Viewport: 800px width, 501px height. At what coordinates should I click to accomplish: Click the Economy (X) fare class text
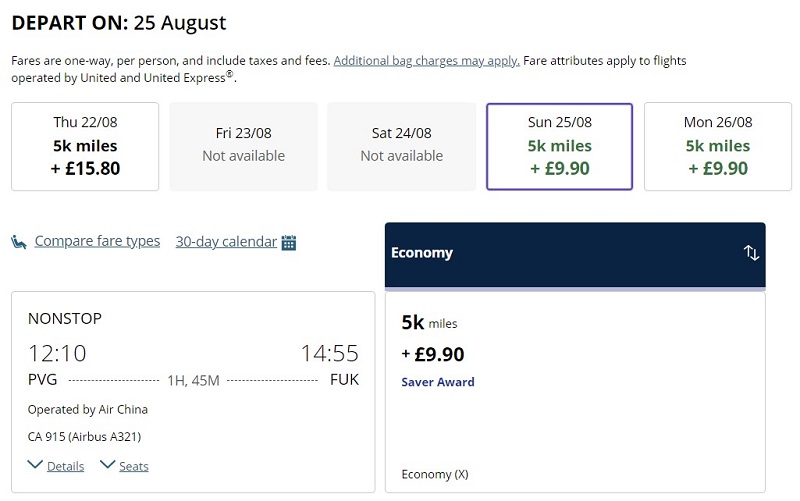tap(435, 474)
